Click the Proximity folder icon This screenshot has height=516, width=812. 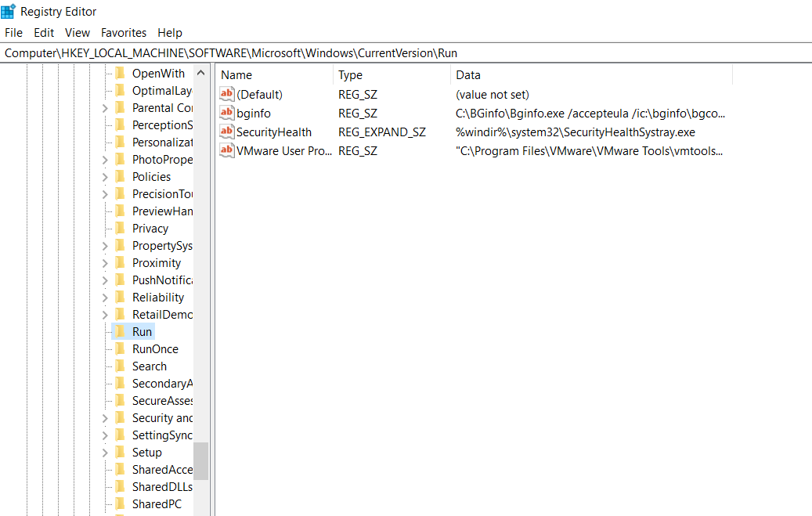(120, 262)
